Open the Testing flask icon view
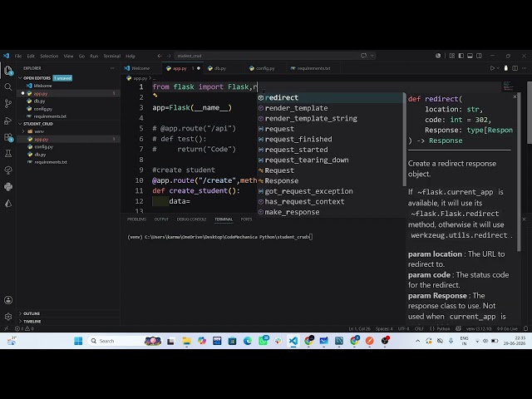 8,153
